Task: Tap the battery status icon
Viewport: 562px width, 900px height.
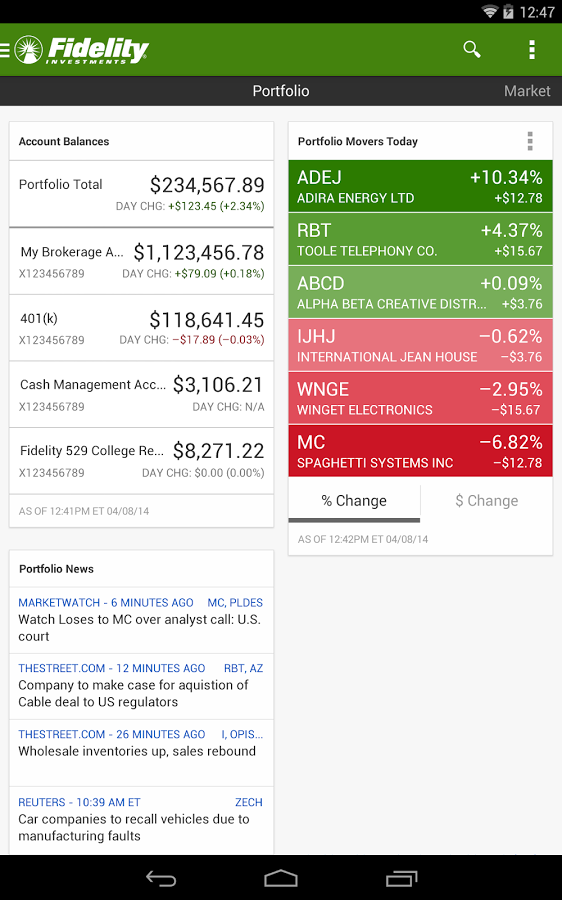Action: [508, 11]
